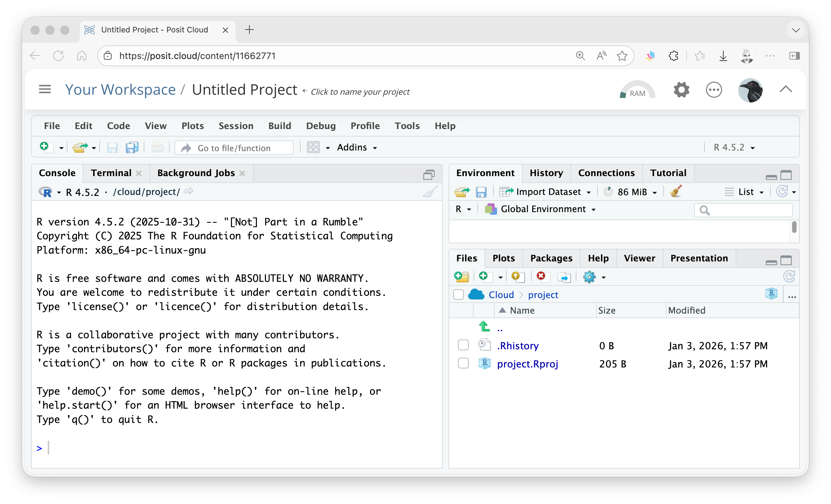Click Save all documents toolbar icon
The image size is (831, 504).
click(x=132, y=148)
